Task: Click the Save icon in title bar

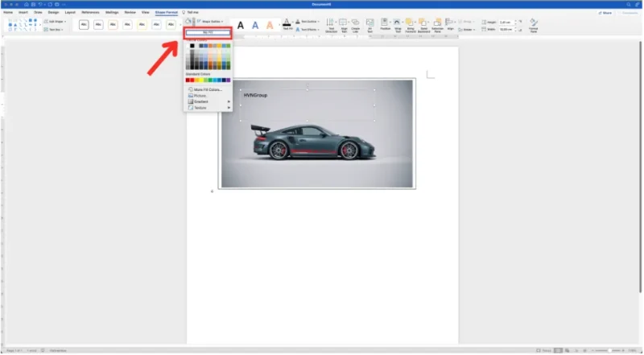Action: click(x=33, y=5)
